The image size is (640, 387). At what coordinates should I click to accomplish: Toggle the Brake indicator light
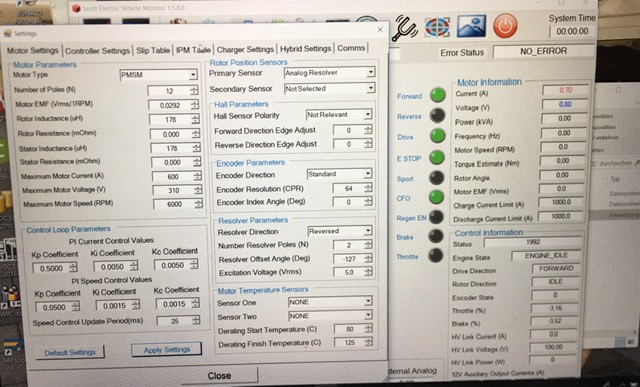point(436,236)
